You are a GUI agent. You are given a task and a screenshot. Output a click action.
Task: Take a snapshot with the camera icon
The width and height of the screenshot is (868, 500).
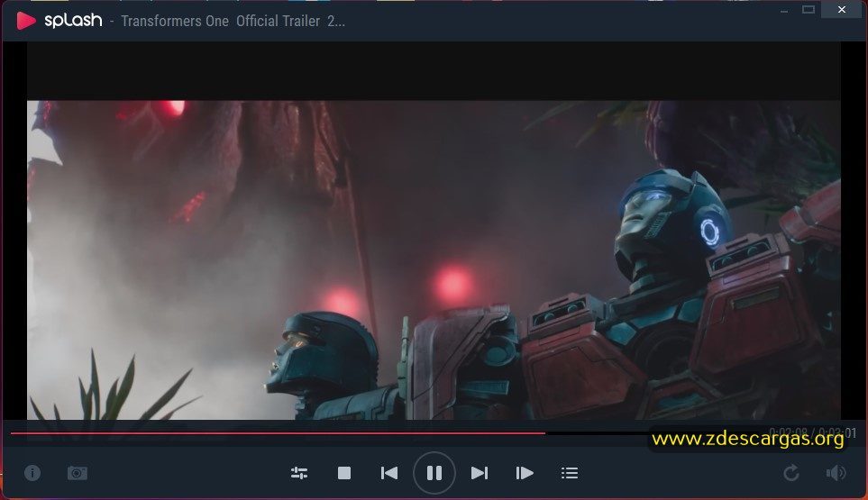tap(78, 473)
